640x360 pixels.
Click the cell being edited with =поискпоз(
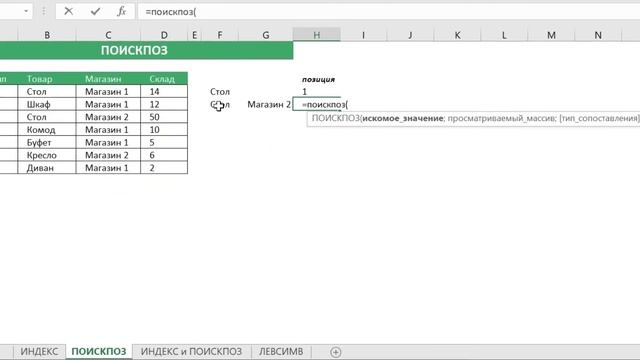[x=317, y=104]
